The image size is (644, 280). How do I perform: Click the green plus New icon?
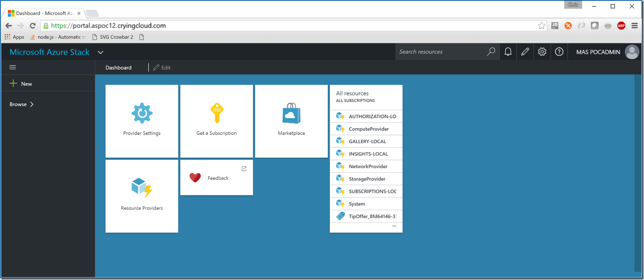point(13,84)
